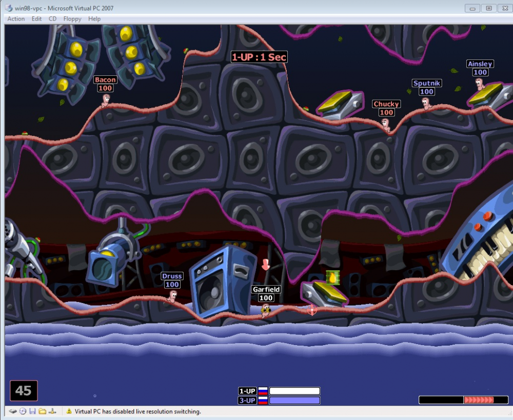513x420 pixels.
Task: Click the floppy disk status icon
Action: point(32,411)
